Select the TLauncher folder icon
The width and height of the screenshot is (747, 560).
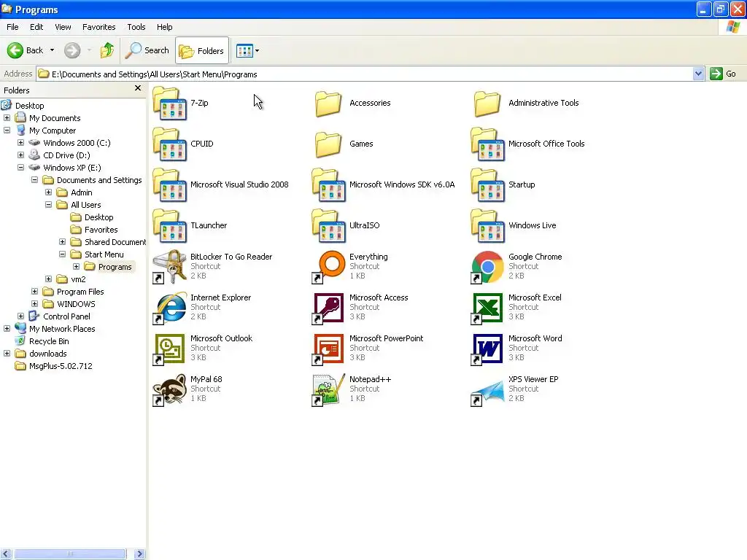click(x=170, y=226)
